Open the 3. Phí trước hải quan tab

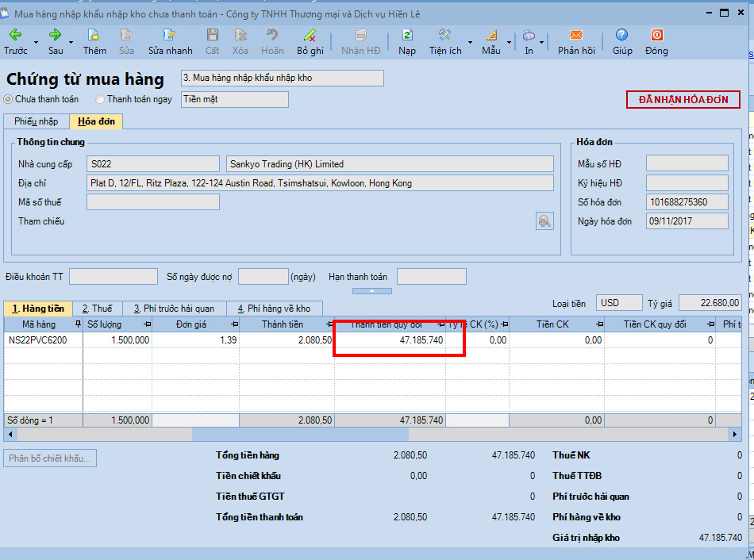click(174, 308)
